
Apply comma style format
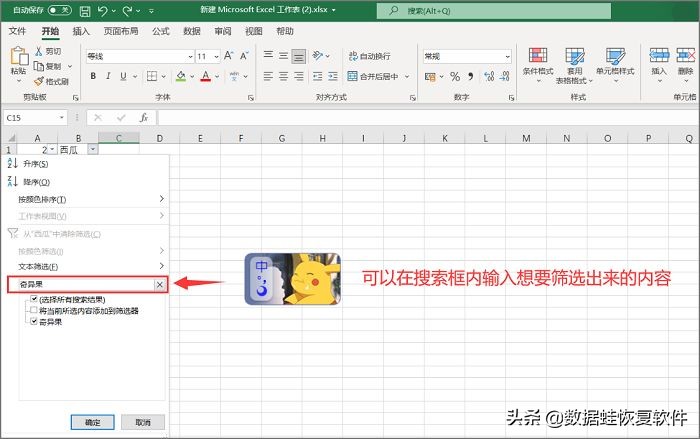(471, 76)
